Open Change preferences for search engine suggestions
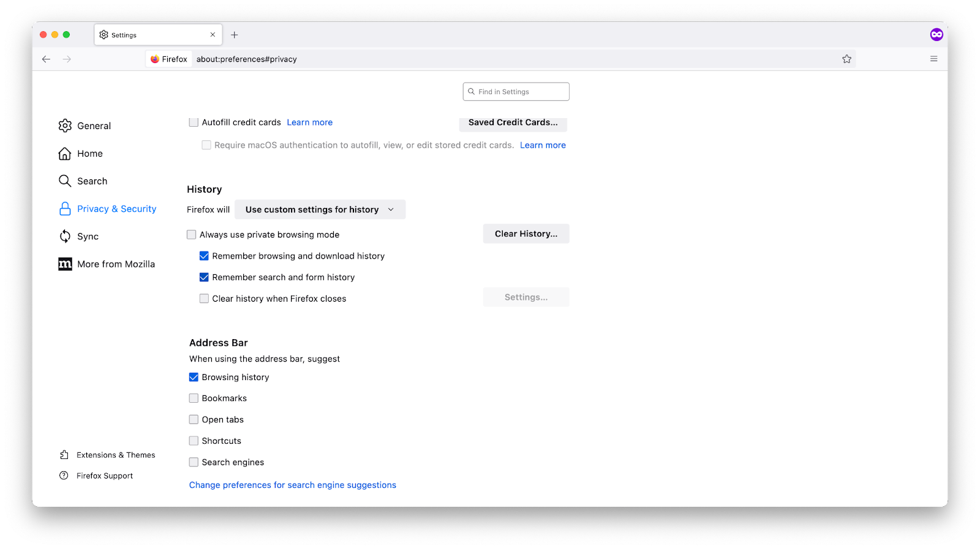Image resolution: width=980 pixels, height=549 pixels. (x=293, y=485)
